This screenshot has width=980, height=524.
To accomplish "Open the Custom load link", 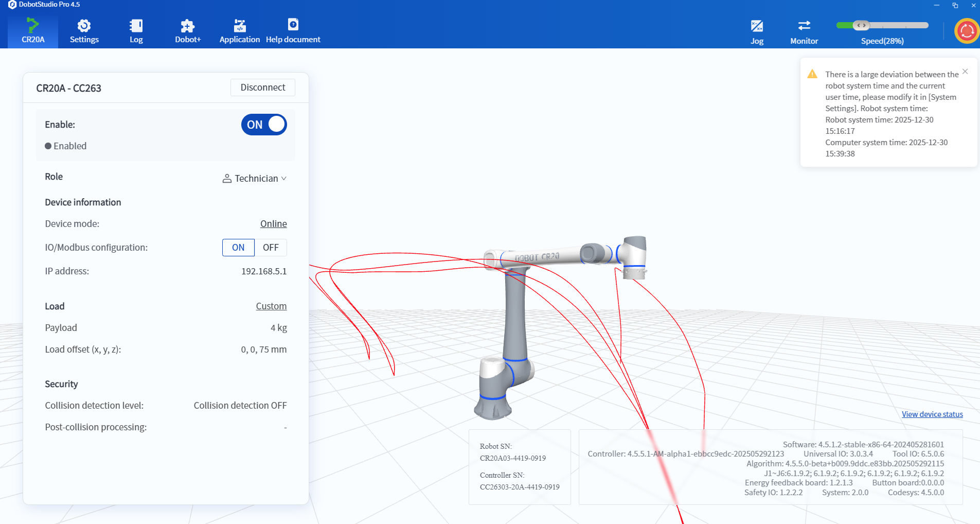I will [x=271, y=306].
